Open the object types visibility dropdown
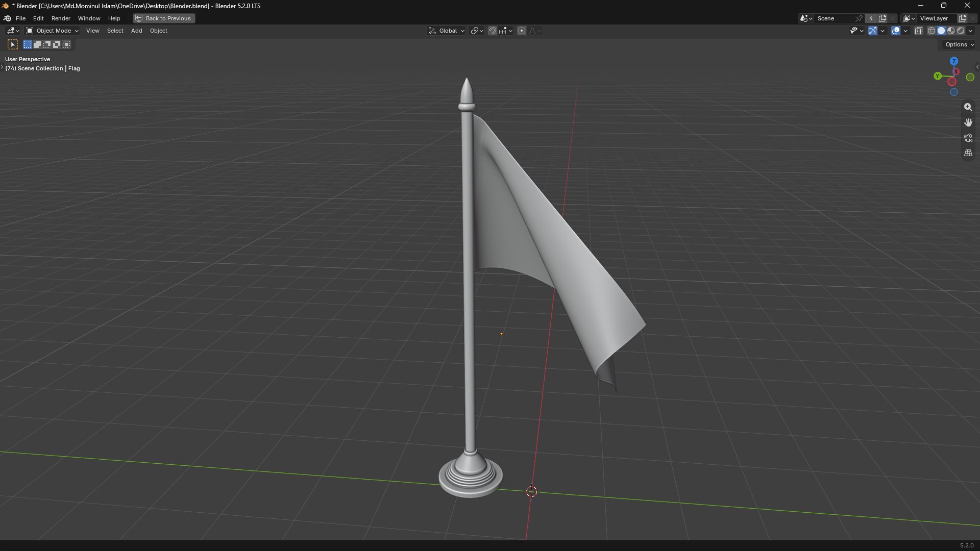This screenshot has width=980, height=551. coord(856,31)
